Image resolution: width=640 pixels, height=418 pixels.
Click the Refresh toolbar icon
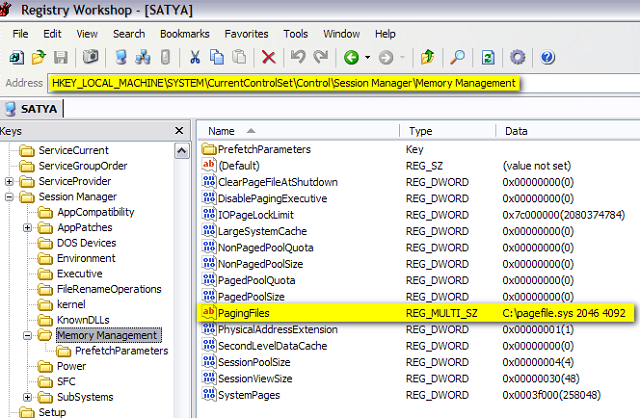pos(488,58)
